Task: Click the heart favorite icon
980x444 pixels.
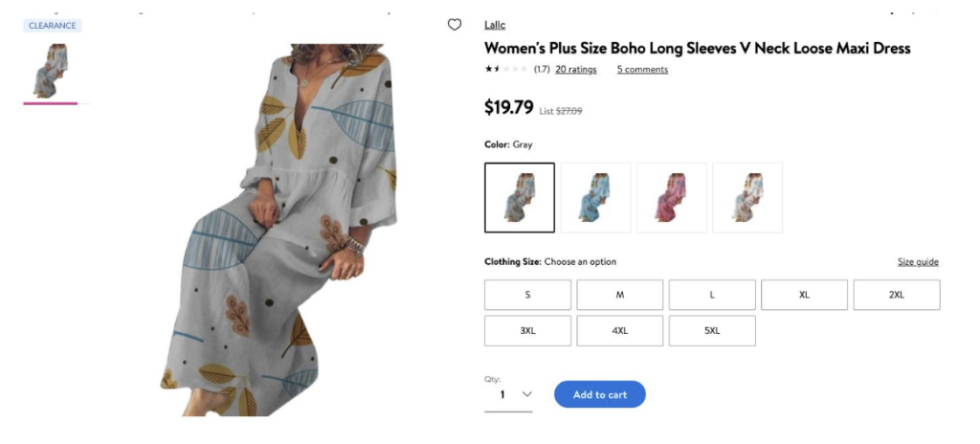Action: coord(455,25)
